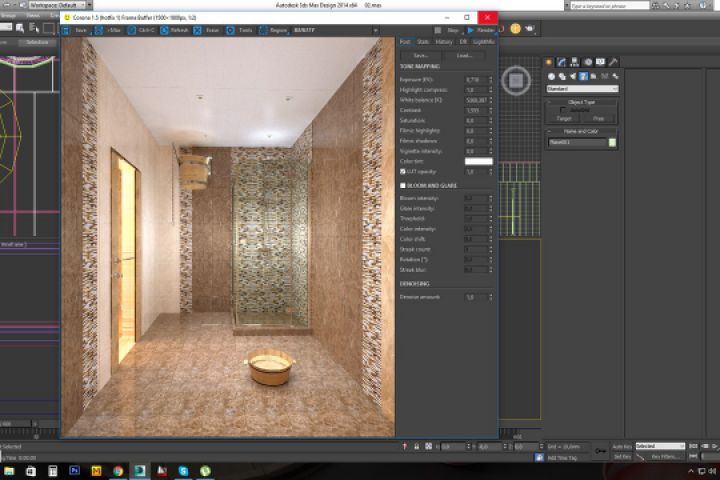Screen dimensions: 720x480
Task: Toggle the AutoGrid checkbox in Object Type
Action: click(563, 110)
